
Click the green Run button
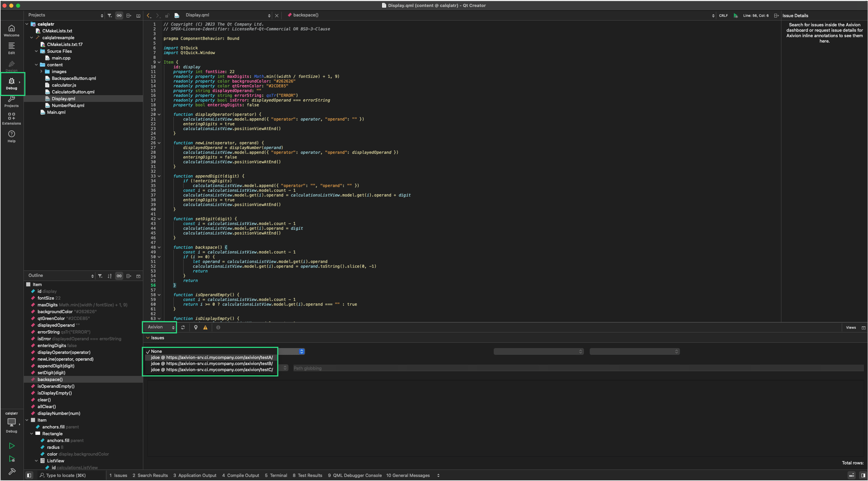11,446
